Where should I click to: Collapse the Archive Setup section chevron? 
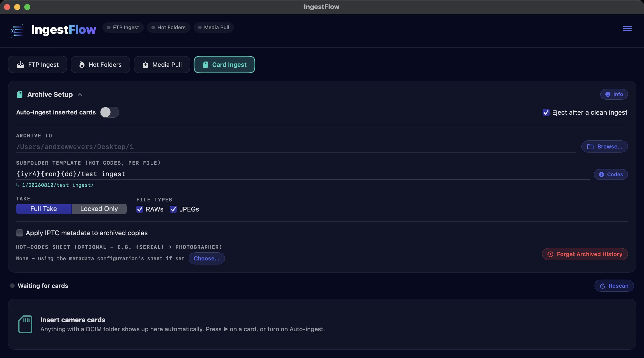click(x=80, y=95)
